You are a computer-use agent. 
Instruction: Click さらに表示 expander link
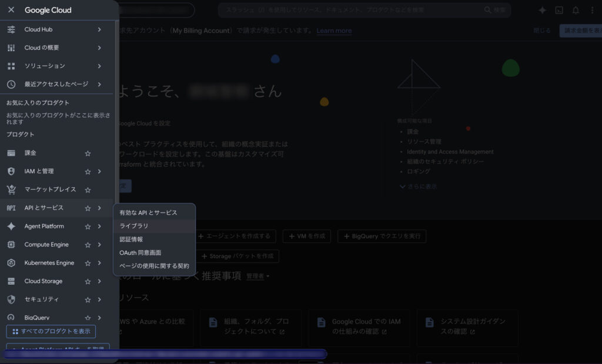click(418, 187)
